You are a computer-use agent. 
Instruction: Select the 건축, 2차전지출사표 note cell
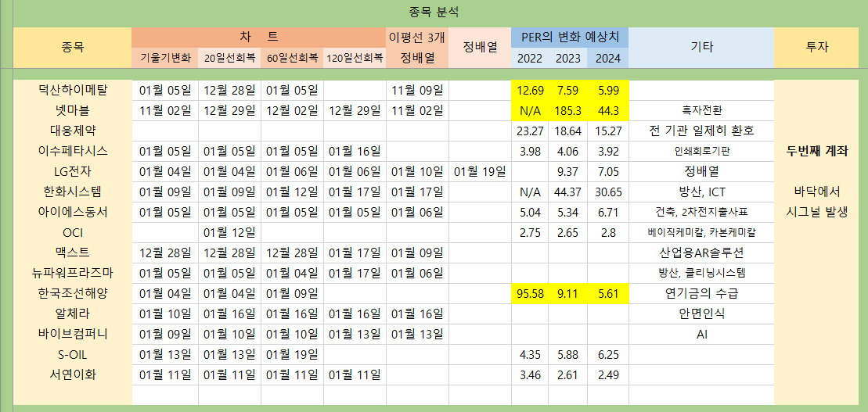tap(701, 213)
